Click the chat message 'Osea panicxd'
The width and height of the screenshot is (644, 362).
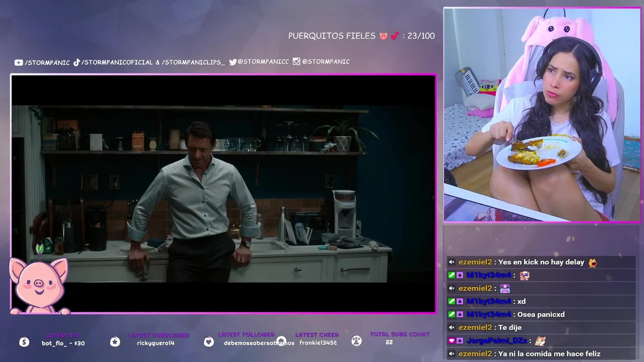pos(541,314)
